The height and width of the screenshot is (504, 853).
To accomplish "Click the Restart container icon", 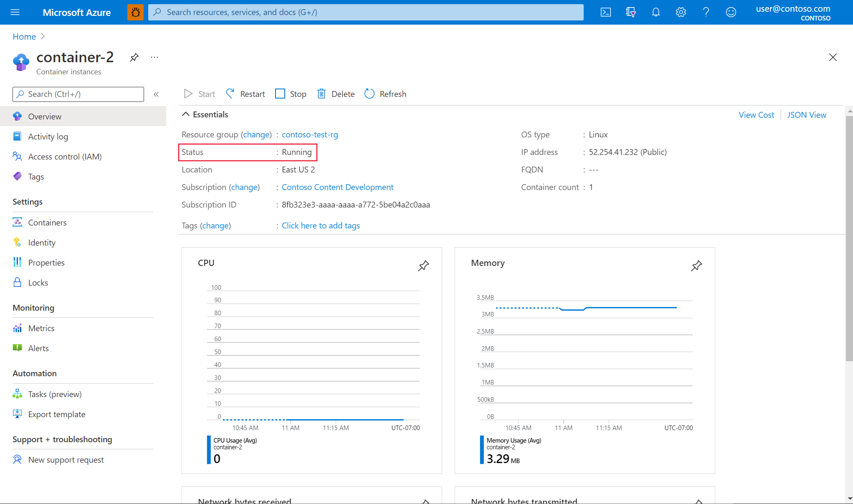I will (230, 94).
